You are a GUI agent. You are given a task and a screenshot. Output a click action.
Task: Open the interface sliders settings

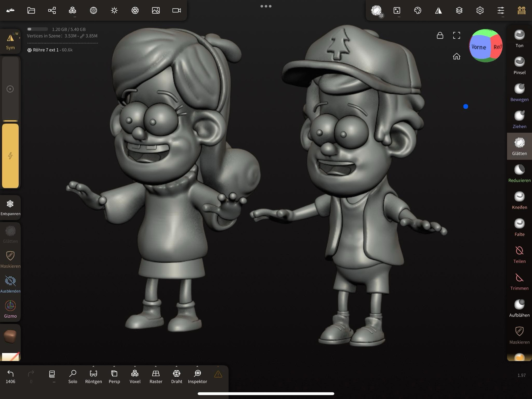tap(501, 10)
